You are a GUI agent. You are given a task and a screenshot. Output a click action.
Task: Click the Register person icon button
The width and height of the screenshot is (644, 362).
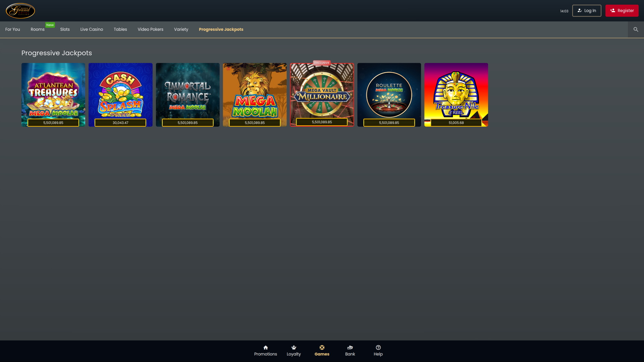coord(613,10)
